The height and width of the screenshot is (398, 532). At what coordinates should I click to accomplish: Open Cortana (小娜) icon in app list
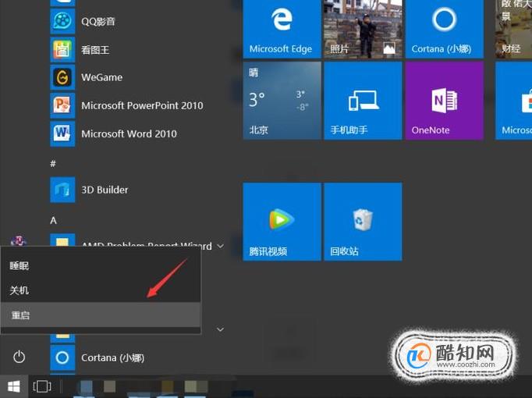point(62,357)
